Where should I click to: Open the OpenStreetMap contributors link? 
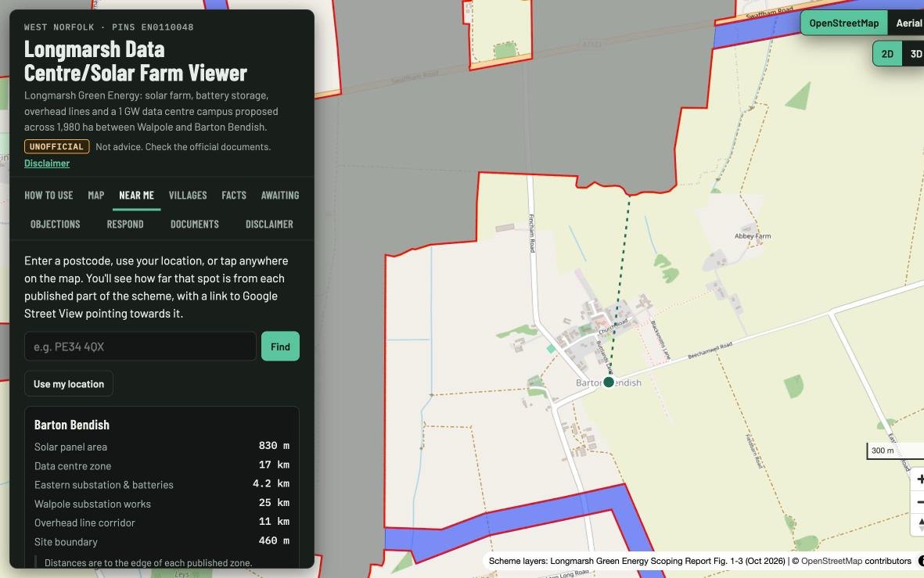(x=832, y=561)
